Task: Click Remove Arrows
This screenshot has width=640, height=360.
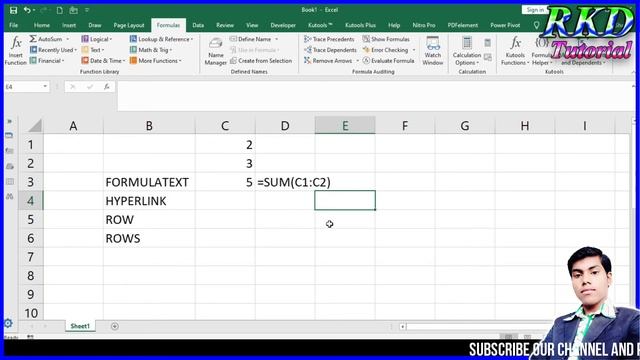Action: tap(331, 60)
